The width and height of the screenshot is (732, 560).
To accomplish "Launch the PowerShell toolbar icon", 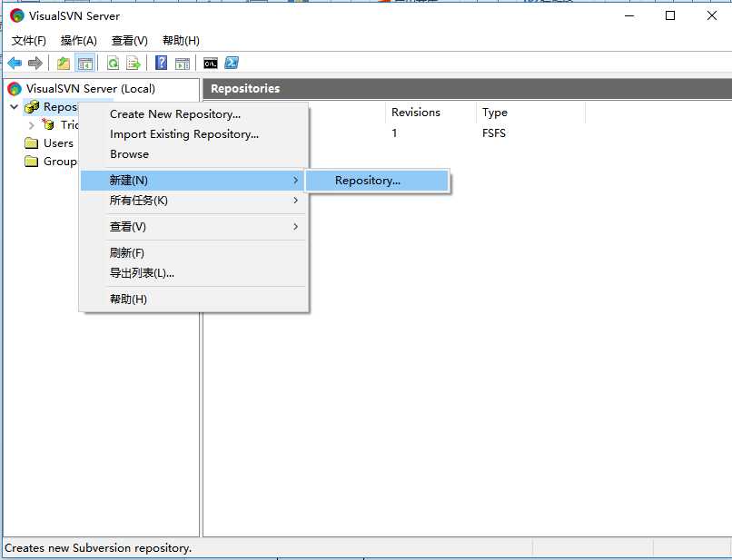I will [232, 63].
